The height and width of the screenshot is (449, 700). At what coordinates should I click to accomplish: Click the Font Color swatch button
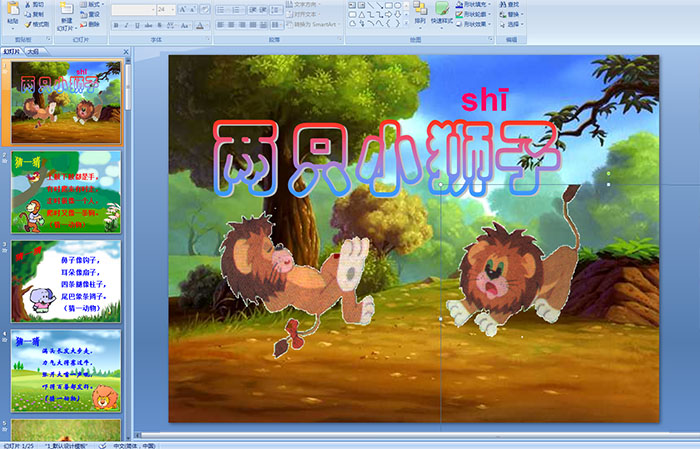[200, 26]
